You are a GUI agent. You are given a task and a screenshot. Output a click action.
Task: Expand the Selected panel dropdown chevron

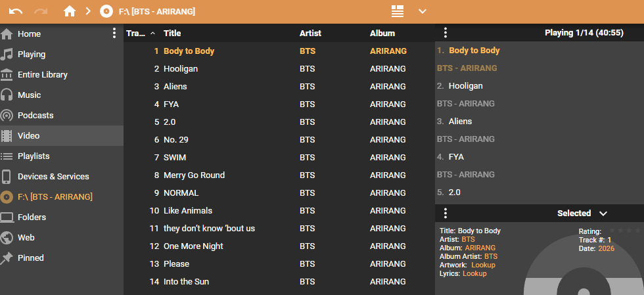(x=603, y=214)
